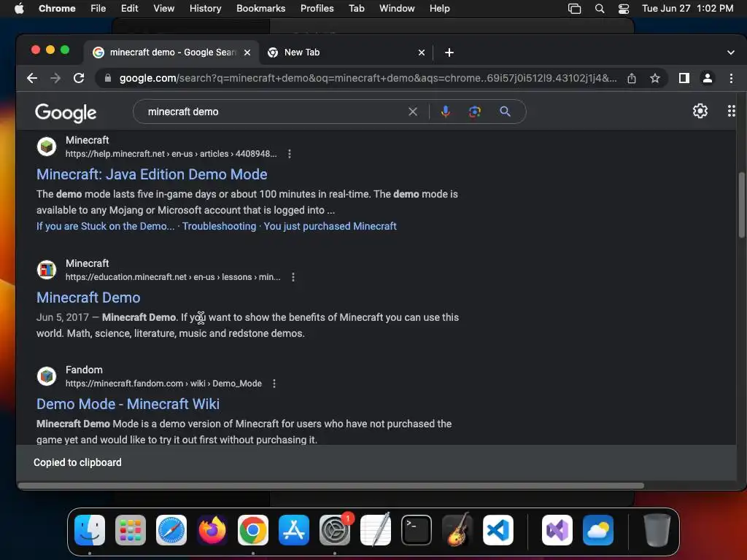Screen dimensions: 747x560
Task: Open the File menu
Action: pyautogui.click(x=98, y=9)
